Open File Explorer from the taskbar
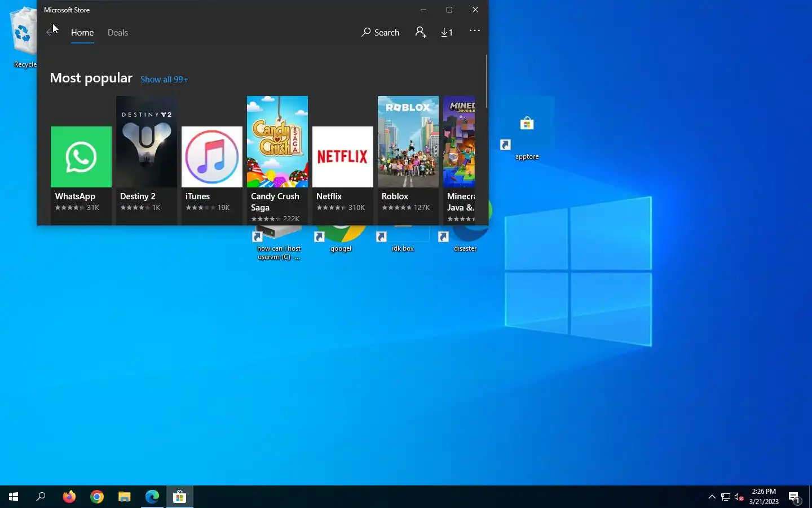The width and height of the screenshot is (812, 508). coord(125,497)
